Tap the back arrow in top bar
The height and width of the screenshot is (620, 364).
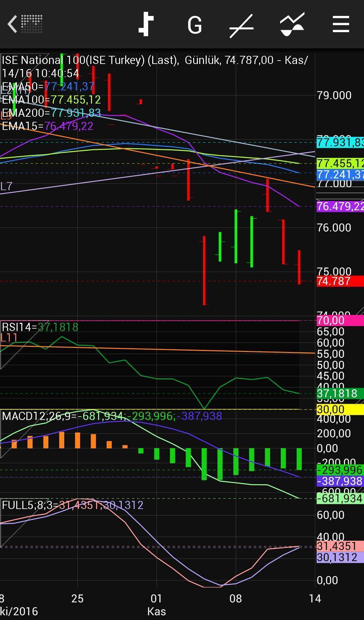(x=13, y=24)
